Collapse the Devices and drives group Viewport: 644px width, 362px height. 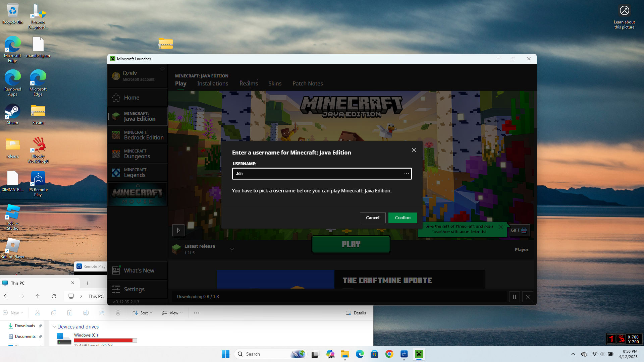coord(54,327)
